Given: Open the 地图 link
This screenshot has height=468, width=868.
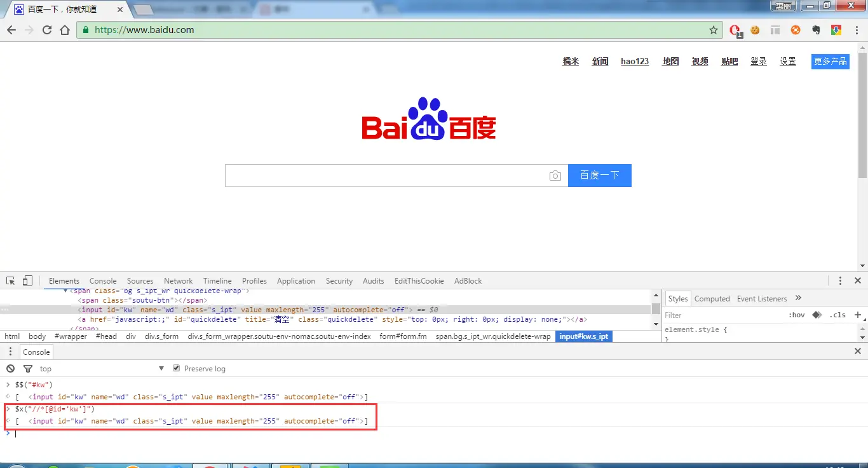Looking at the screenshot, I should point(670,62).
